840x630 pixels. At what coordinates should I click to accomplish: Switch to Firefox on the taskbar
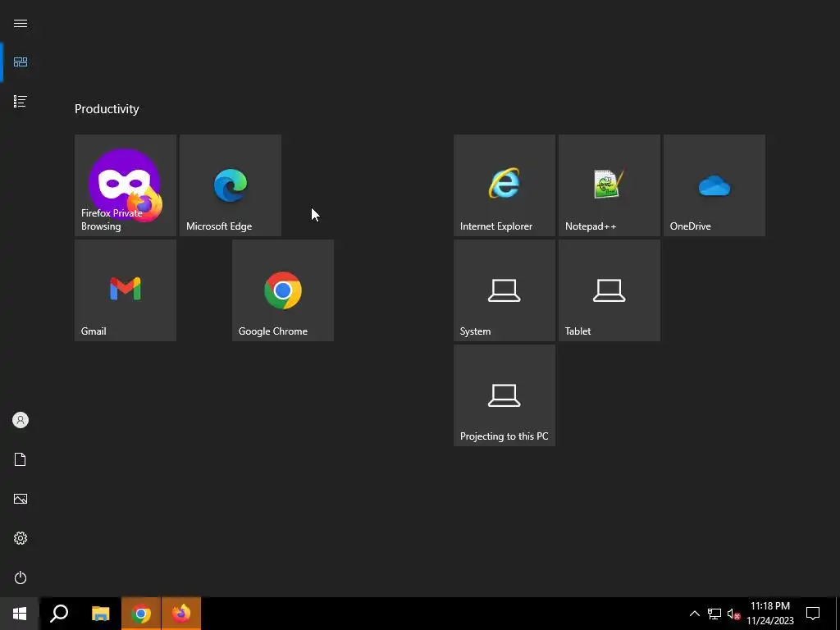[181, 614]
